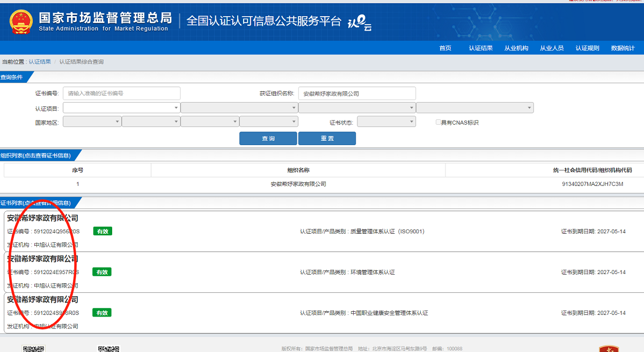Expand the 证书状态 dropdown
The image size is (644, 352).
pos(386,122)
